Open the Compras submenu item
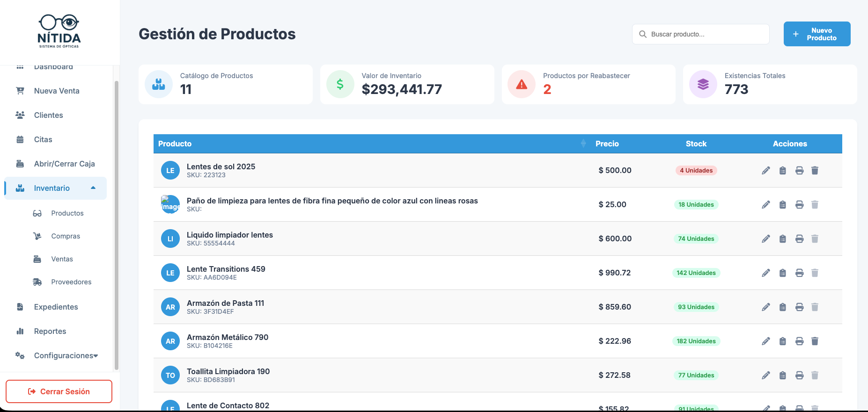The image size is (868, 412). tap(66, 236)
